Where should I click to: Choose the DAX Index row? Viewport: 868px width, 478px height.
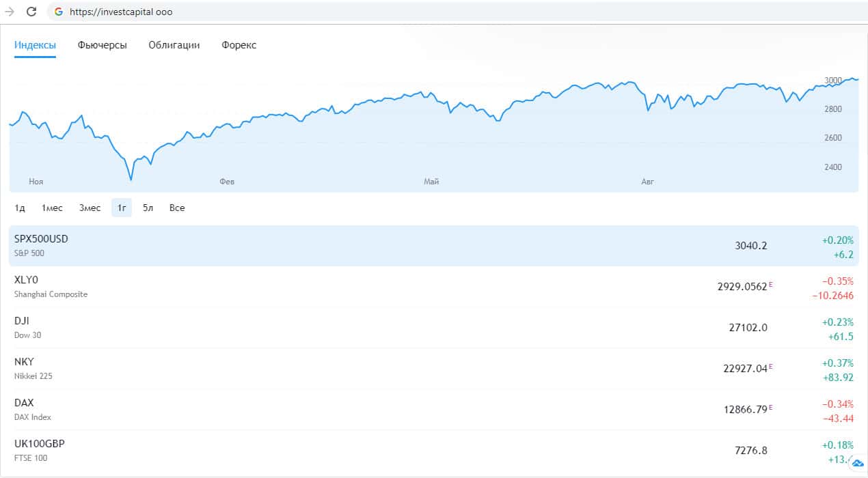click(433, 410)
